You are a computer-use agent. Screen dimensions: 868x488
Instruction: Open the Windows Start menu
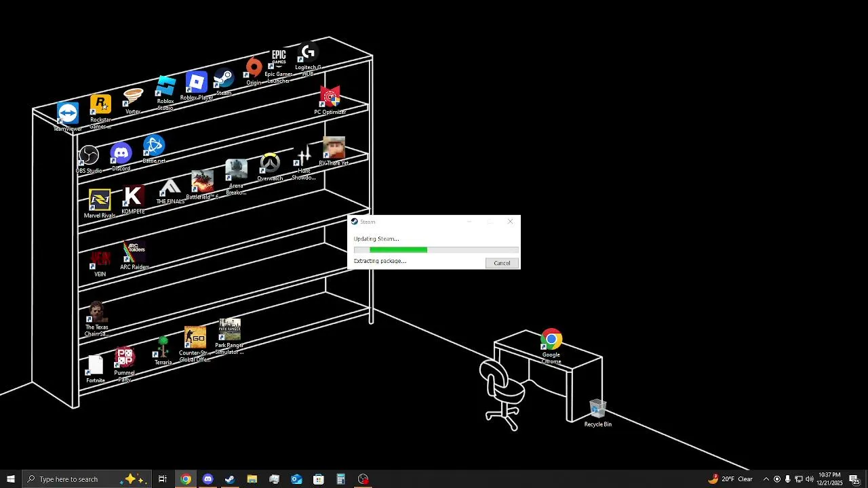11,479
